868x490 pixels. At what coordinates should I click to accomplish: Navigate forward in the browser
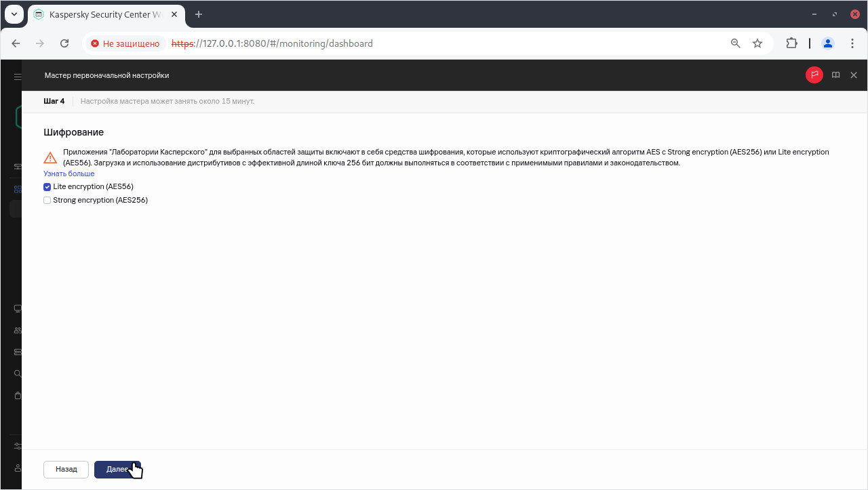40,43
